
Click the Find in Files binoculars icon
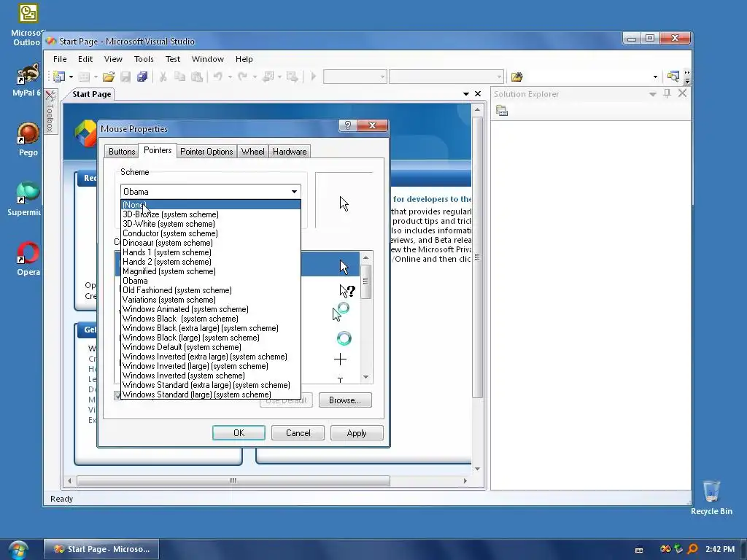(517, 77)
